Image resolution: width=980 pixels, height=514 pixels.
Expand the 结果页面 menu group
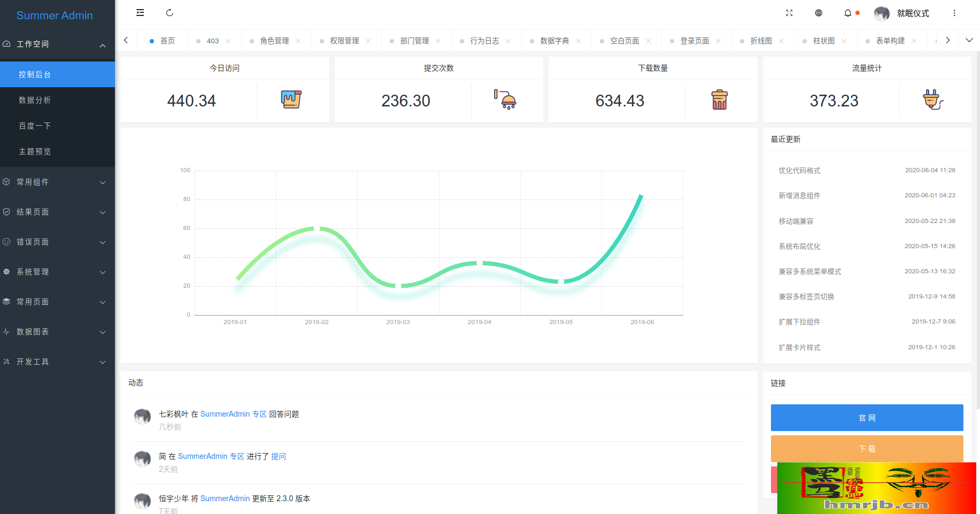click(x=57, y=212)
